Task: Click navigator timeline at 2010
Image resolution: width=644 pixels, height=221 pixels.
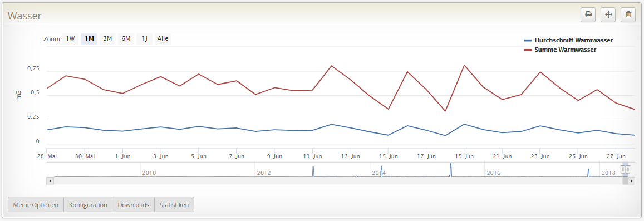Action: tap(149, 173)
